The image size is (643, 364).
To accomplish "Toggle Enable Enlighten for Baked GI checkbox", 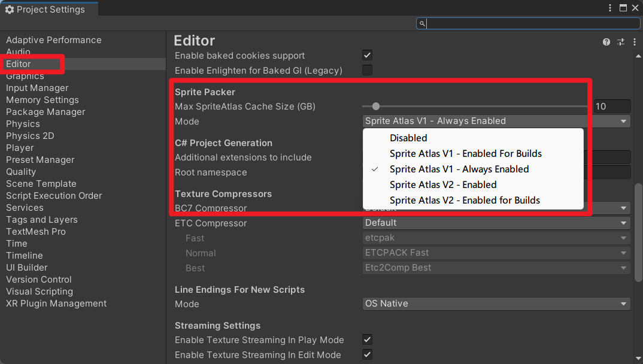I will (x=367, y=70).
